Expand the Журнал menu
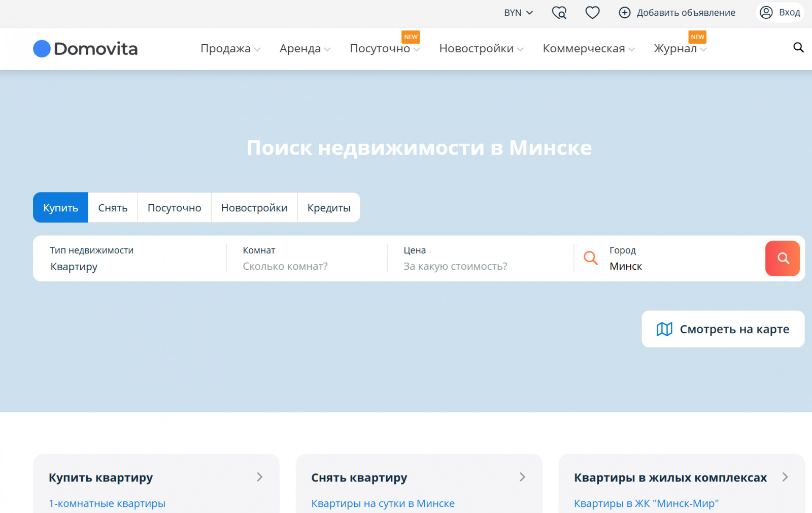This screenshot has width=812, height=513. pos(680,49)
